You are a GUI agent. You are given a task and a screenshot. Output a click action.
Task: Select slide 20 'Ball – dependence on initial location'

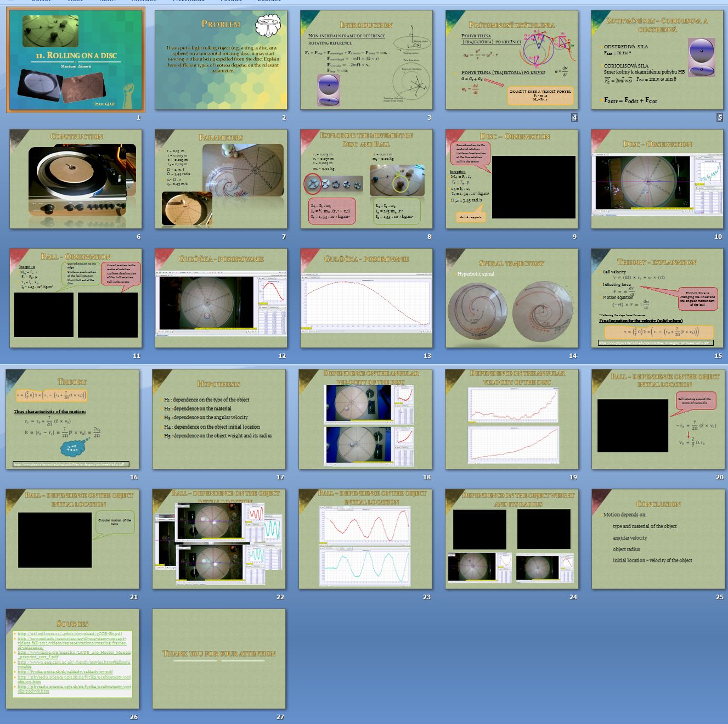(x=658, y=419)
